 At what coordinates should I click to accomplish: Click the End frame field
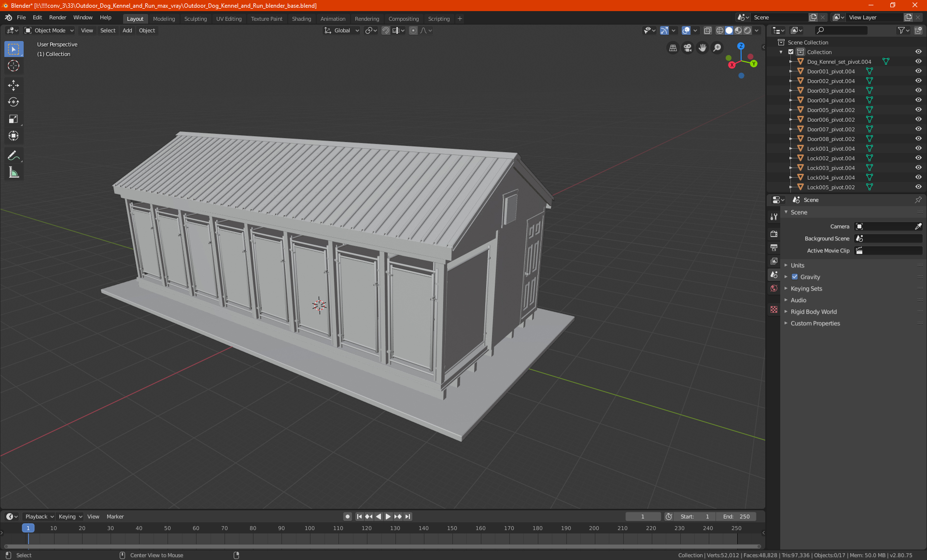(x=736, y=517)
